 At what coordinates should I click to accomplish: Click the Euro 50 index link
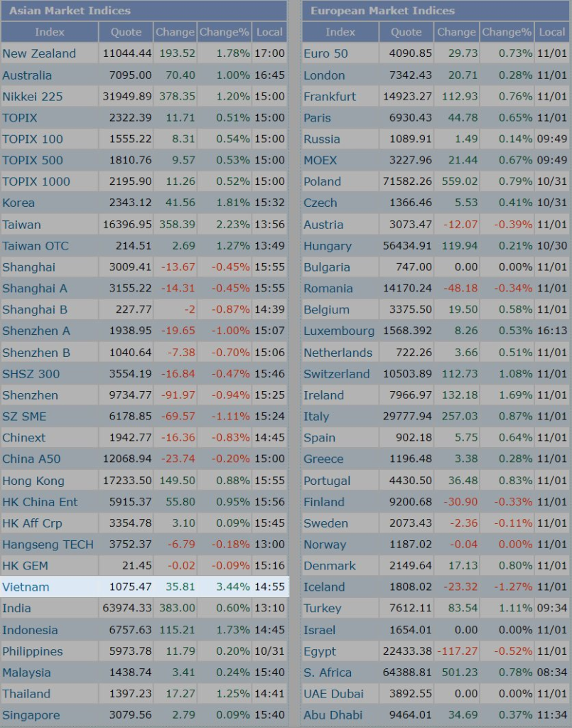point(325,53)
